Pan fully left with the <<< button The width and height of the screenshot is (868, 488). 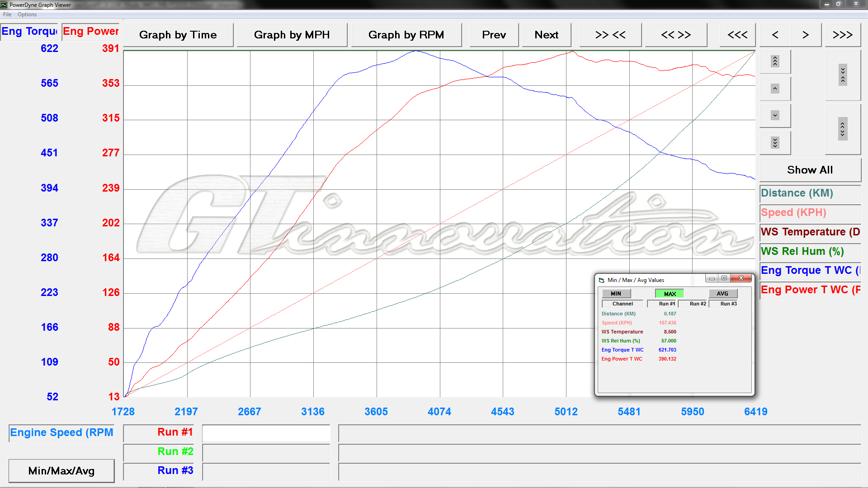737,35
